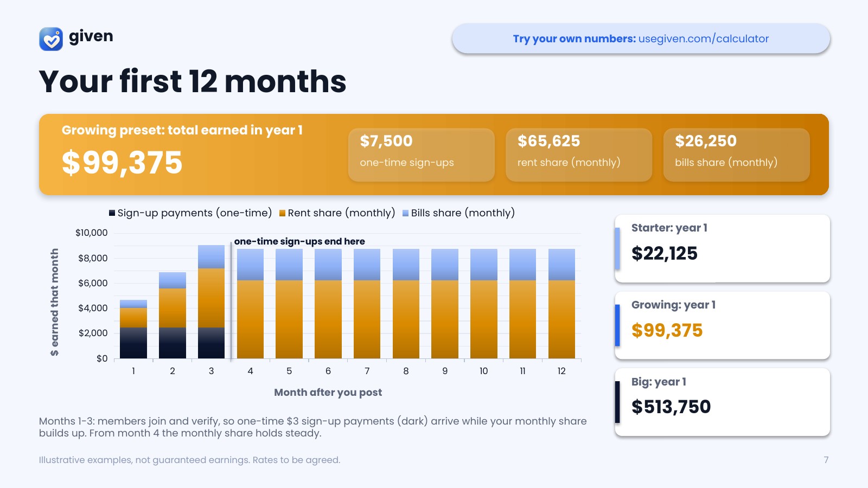
Task: Click the $65,625 rent share tile
Action: pos(579,155)
